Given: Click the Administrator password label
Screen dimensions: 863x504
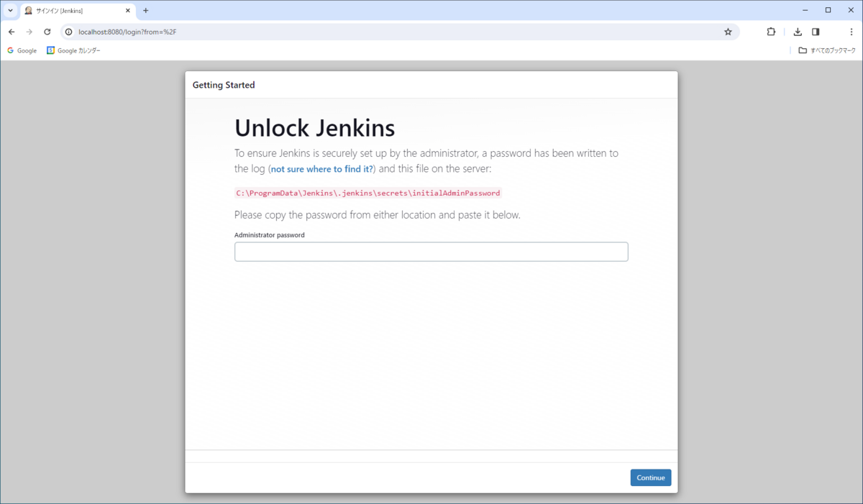Looking at the screenshot, I should pos(270,235).
